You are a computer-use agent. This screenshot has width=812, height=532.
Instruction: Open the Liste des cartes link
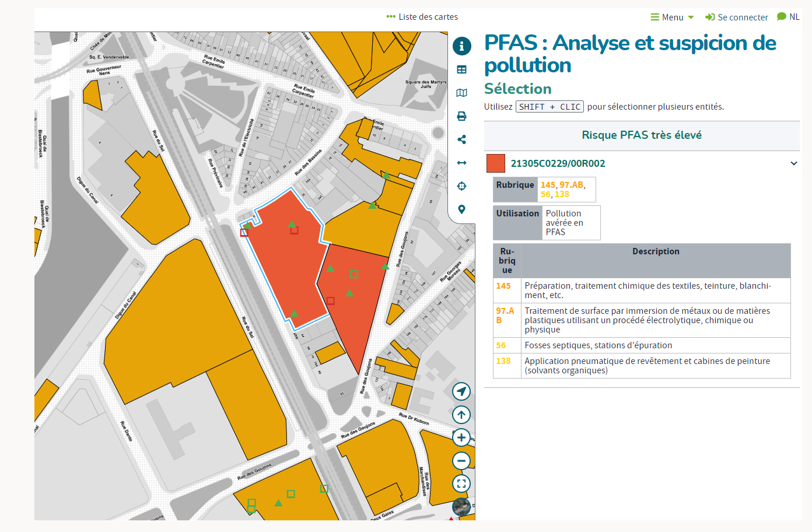[x=422, y=17]
